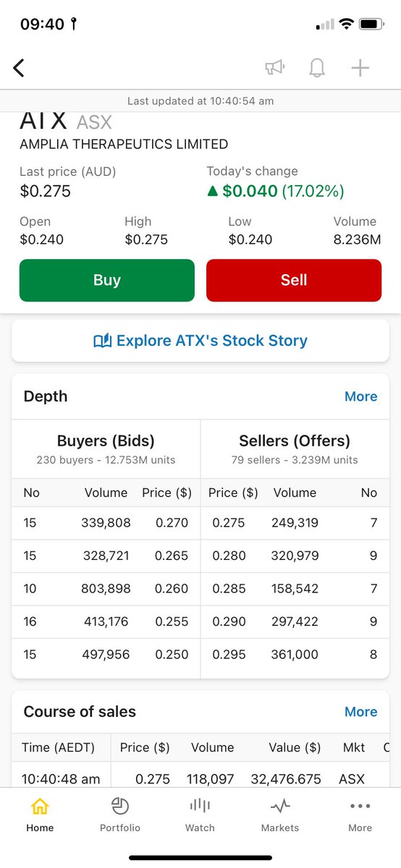Open the Watch tab
Viewport: 401px width, 868px height.
click(x=200, y=814)
